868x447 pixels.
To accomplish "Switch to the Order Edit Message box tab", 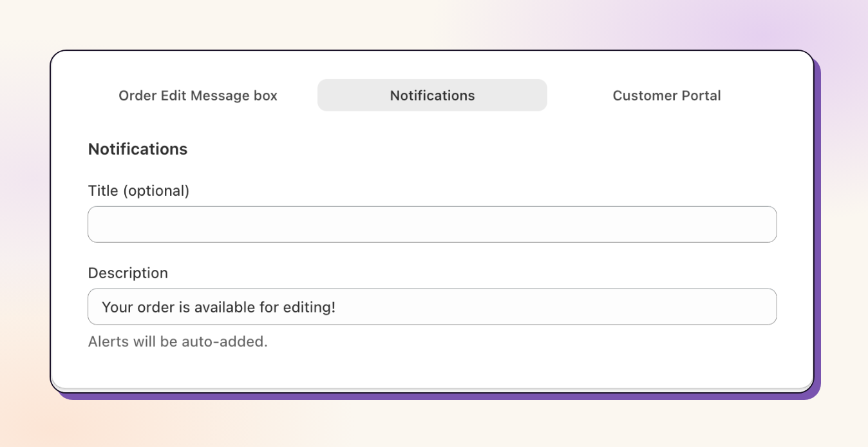I will 198,95.
